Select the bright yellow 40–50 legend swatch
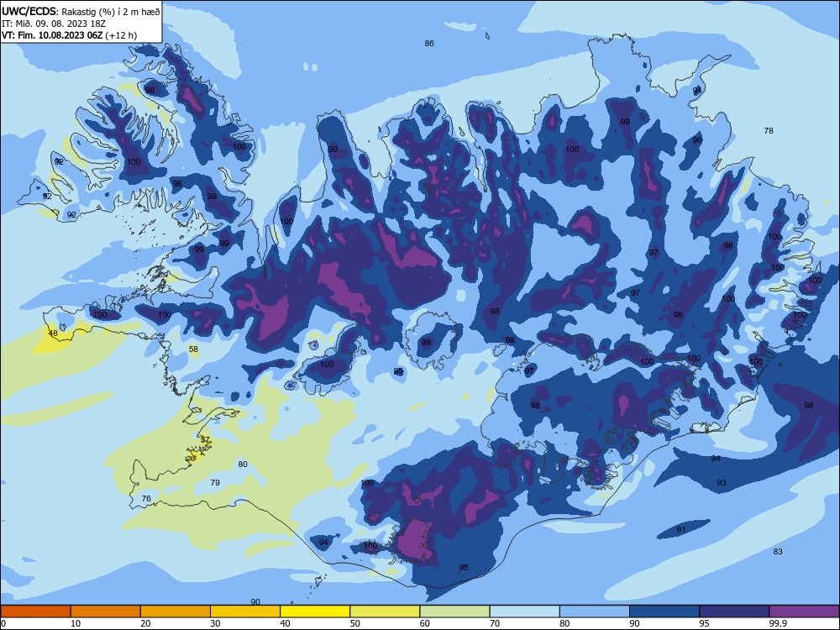Viewport: 840px width, 630px height. click(x=315, y=612)
